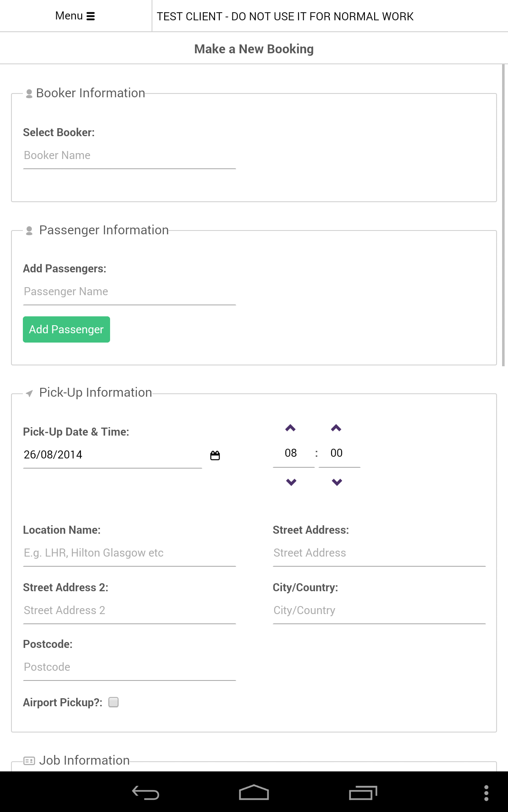Image resolution: width=508 pixels, height=812 pixels.
Task: Tap the Android back navigation icon
Action: coord(146,793)
